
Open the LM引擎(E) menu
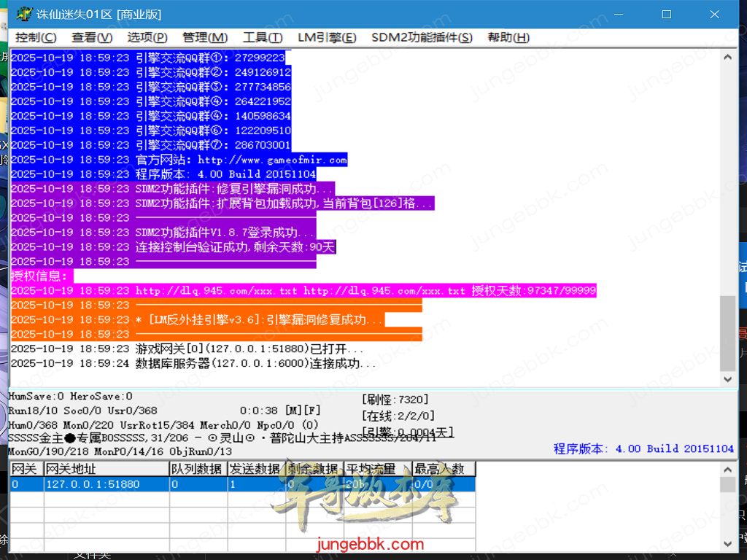pyautogui.click(x=327, y=38)
